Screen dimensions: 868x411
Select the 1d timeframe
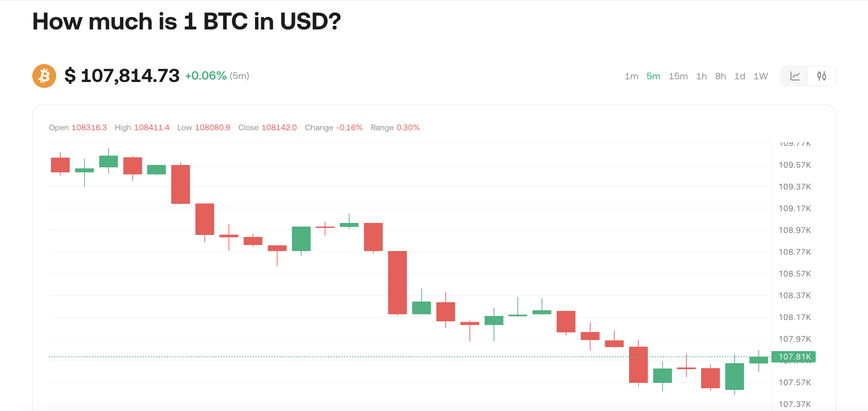click(x=739, y=76)
